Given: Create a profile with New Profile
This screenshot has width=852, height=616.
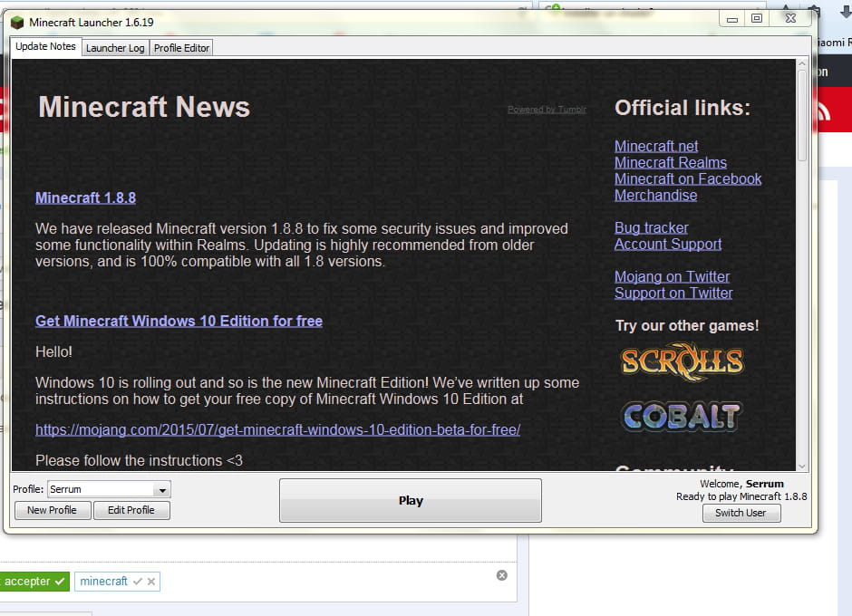Looking at the screenshot, I should pyautogui.click(x=53, y=510).
